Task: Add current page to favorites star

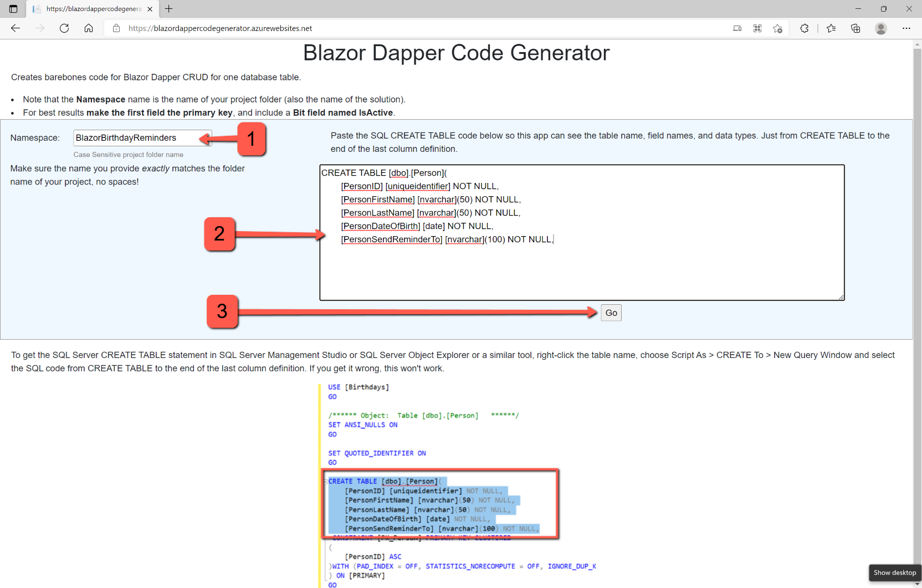Action: point(777,28)
